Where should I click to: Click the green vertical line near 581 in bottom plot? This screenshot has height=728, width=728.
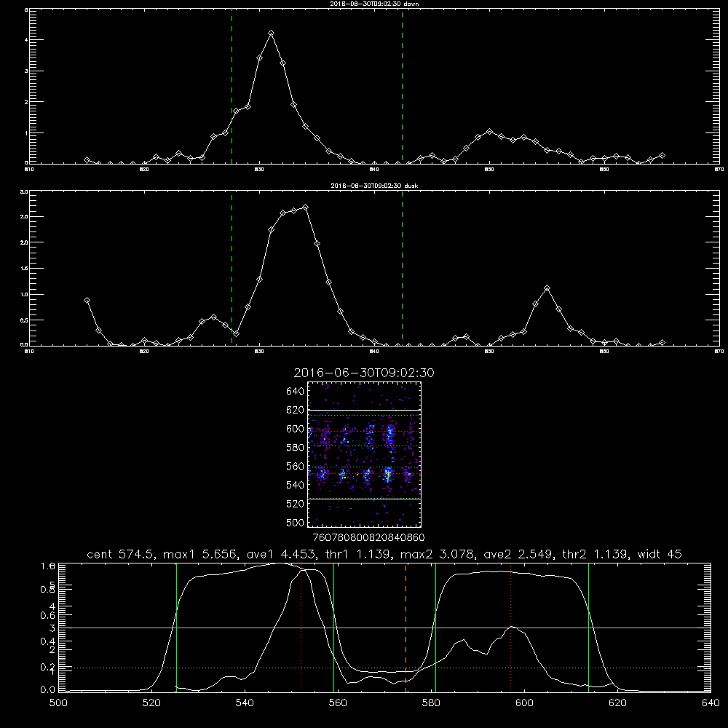pyautogui.click(x=435, y=628)
